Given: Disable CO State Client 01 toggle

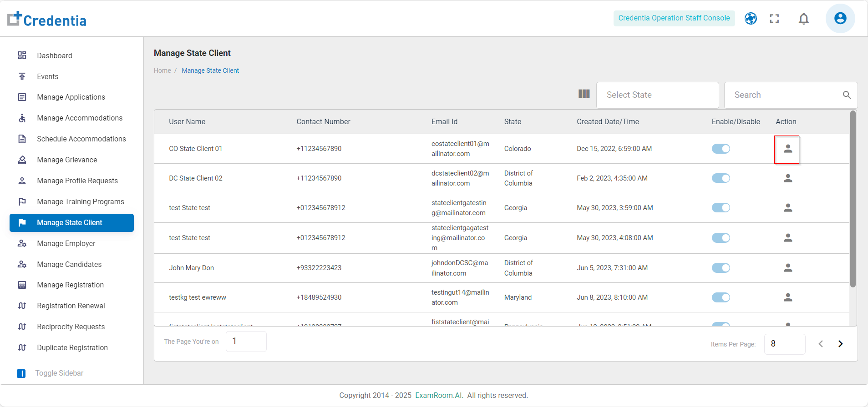Looking at the screenshot, I should click(721, 149).
